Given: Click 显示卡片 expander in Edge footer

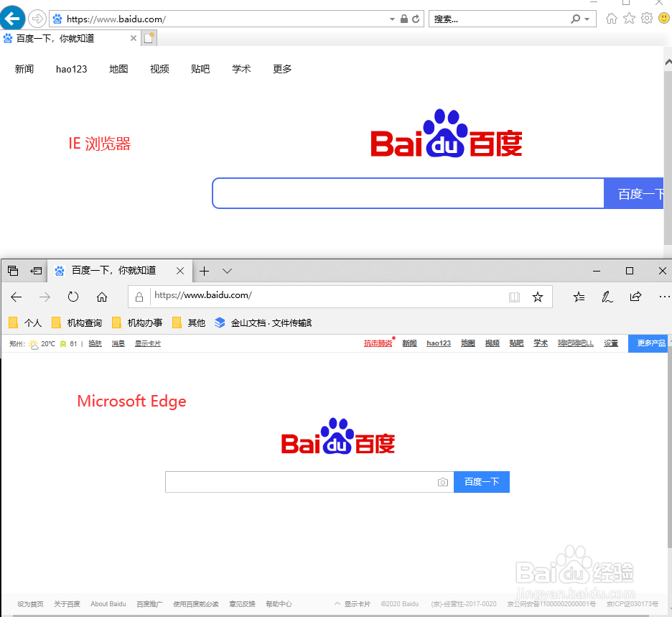Looking at the screenshot, I should pos(353,603).
